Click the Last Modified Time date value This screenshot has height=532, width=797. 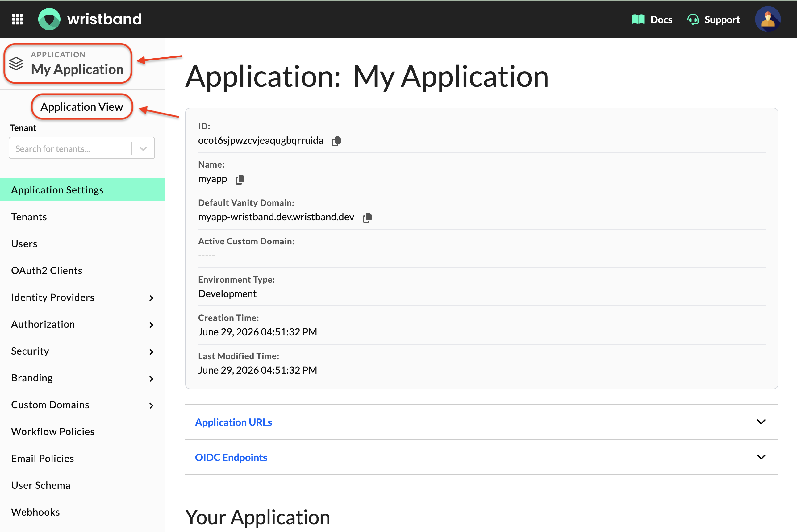click(x=257, y=370)
